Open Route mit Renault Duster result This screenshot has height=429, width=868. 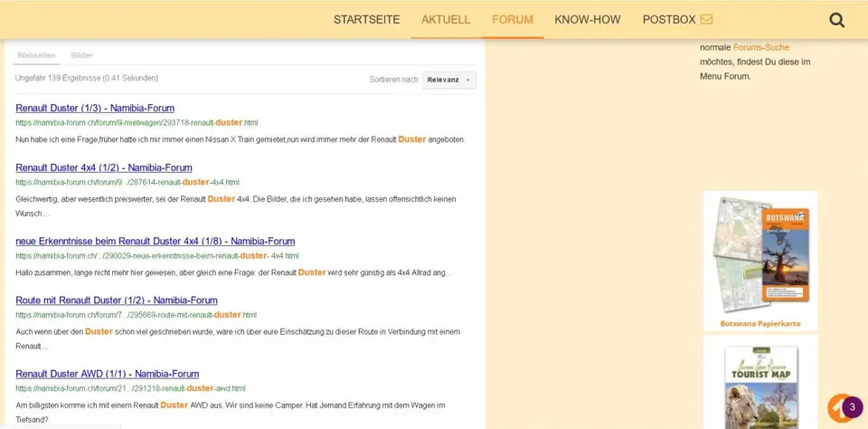click(x=117, y=300)
